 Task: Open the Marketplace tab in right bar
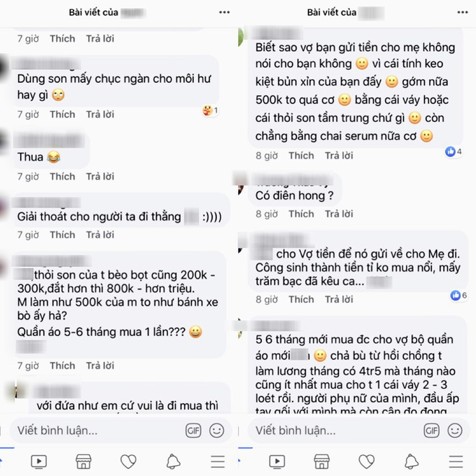pyautogui.click(x=322, y=462)
